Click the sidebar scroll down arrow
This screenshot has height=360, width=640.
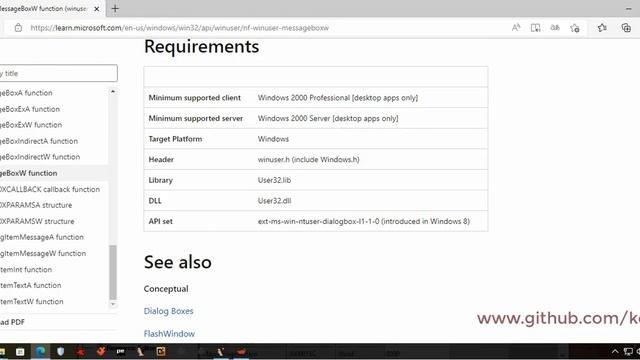click(x=113, y=304)
